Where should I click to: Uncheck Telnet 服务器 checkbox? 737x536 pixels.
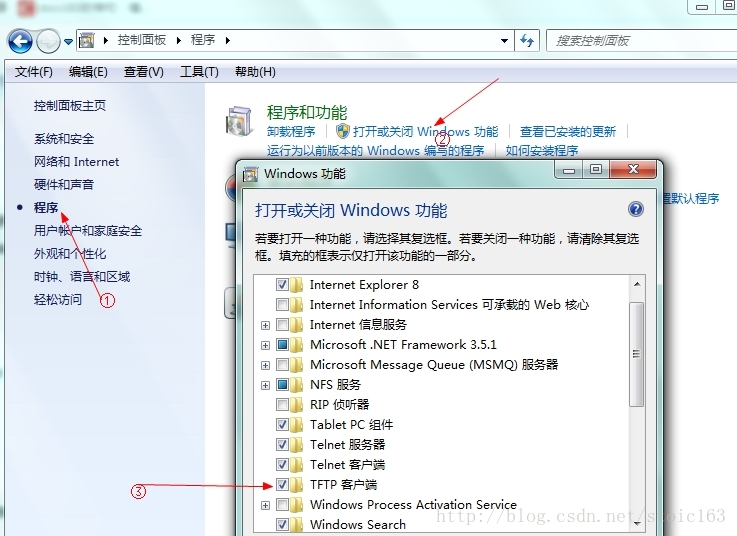coord(282,444)
